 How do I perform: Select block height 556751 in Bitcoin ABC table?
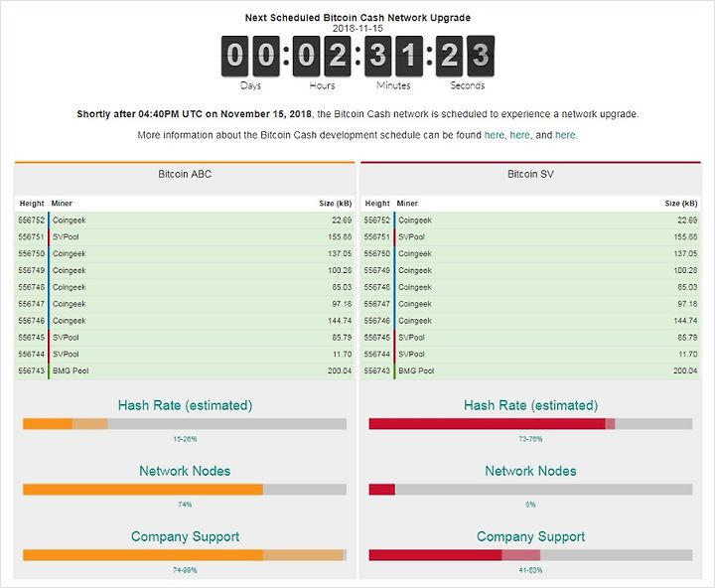[32, 237]
